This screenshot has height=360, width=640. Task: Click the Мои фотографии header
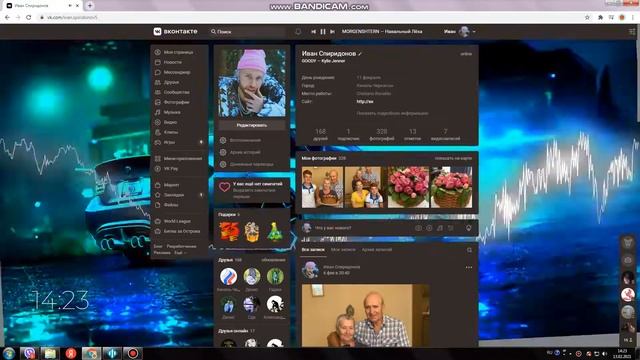(319, 158)
